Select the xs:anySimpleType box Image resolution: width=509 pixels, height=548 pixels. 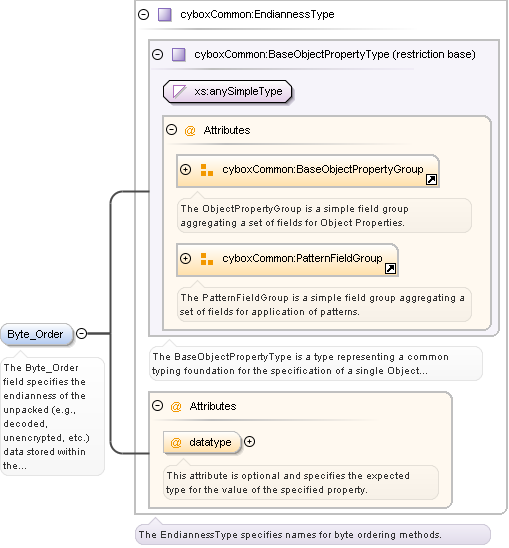coord(227,92)
